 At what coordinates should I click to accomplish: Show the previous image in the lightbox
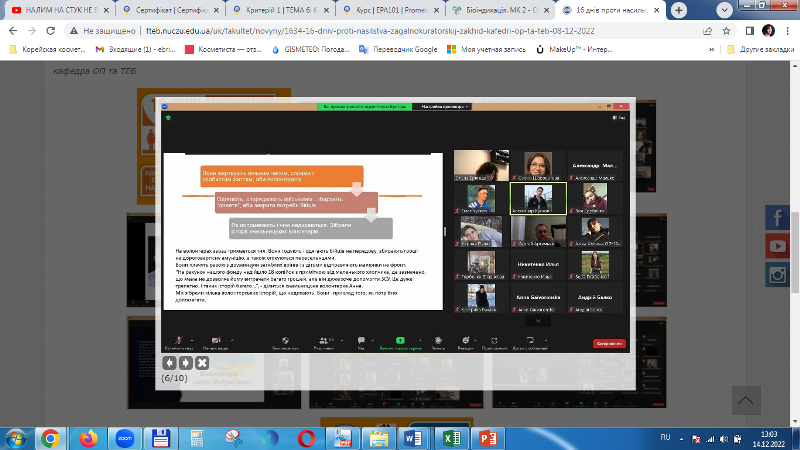pyautogui.click(x=169, y=363)
